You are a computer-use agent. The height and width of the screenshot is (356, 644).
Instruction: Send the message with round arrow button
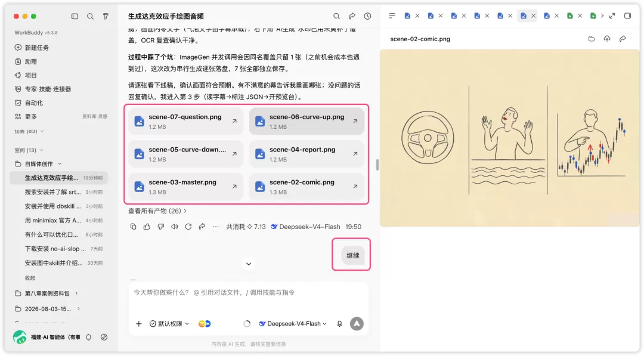[357, 324]
